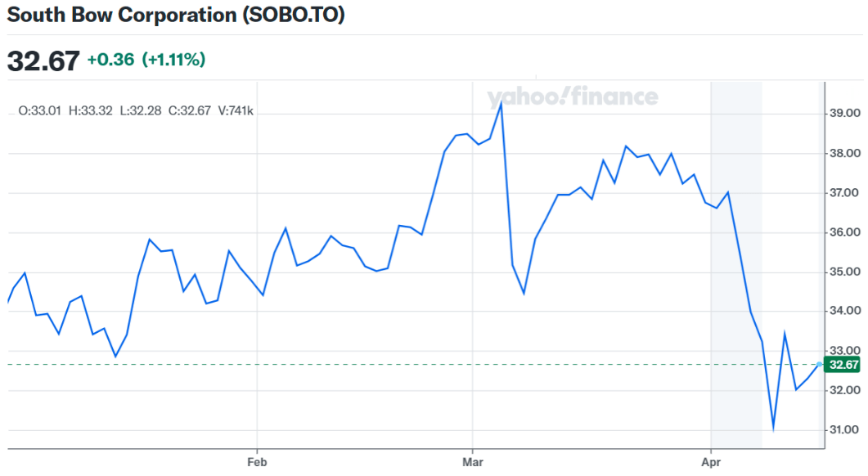Select the current price 32.67 heading
The width and height of the screenshot is (868, 476).
pos(43,61)
